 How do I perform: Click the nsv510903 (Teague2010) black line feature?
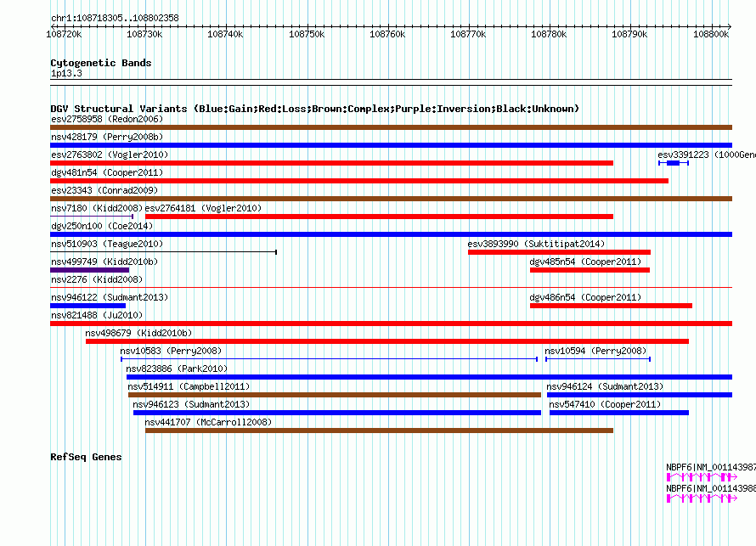tap(163, 252)
